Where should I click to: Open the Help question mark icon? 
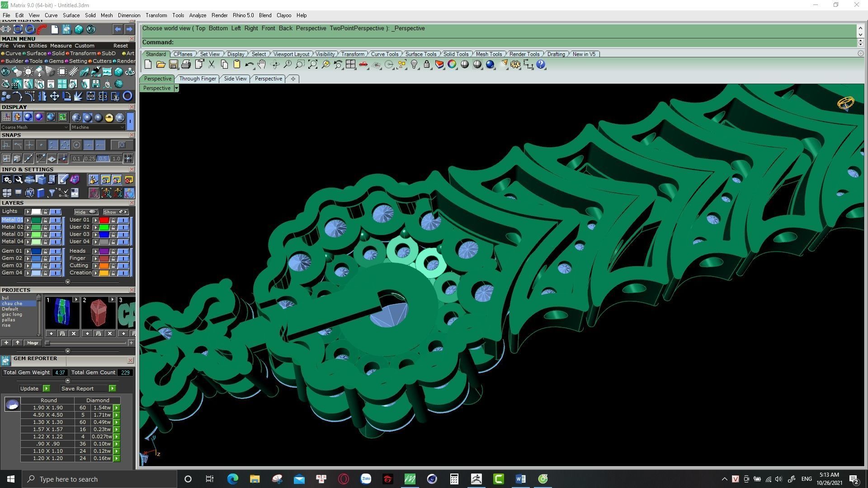[541, 65]
